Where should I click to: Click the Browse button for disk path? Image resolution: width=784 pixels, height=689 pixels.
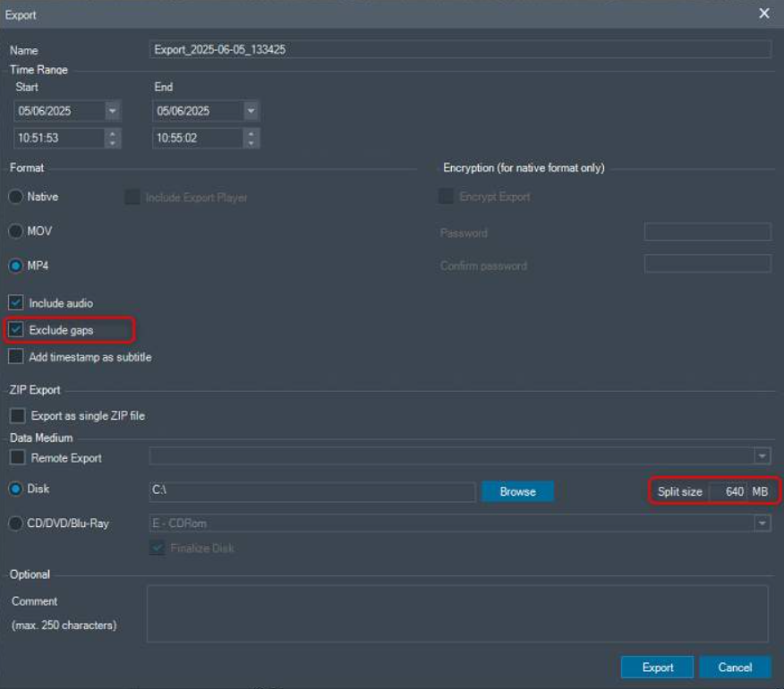517,491
